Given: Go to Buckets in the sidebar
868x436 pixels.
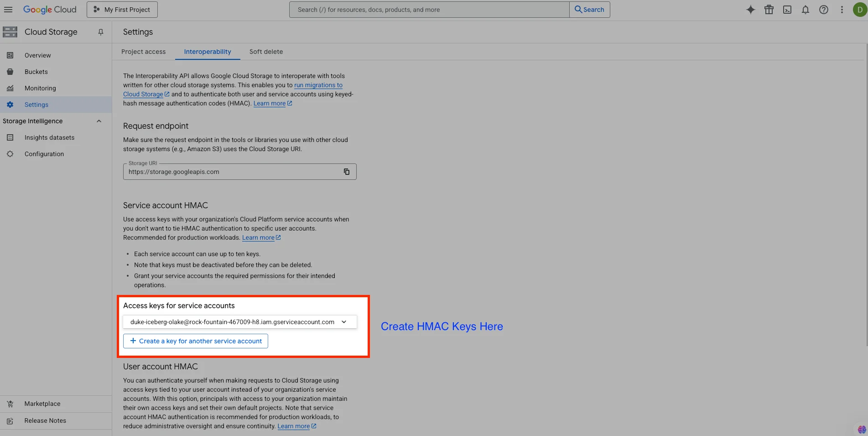Looking at the screenshot, I should (36, 72).
